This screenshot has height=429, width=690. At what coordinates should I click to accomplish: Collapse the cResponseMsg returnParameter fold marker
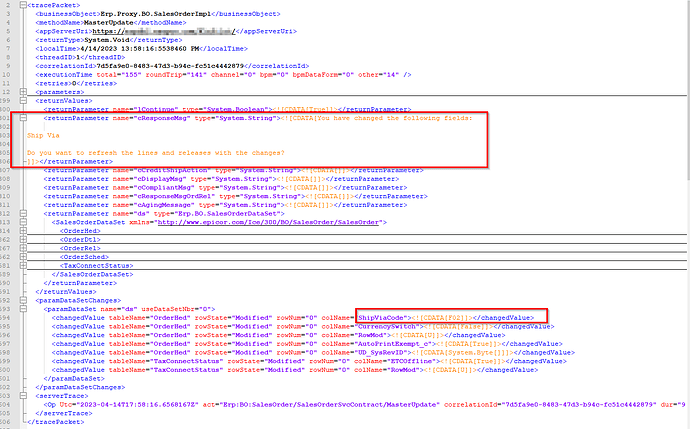click(x=23, y=118)
